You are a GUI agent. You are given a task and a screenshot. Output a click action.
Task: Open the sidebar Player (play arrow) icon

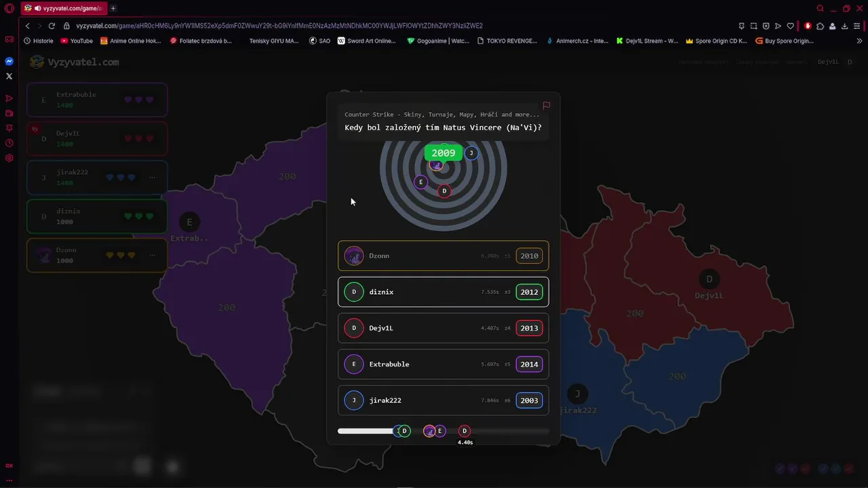coord(9,98)
